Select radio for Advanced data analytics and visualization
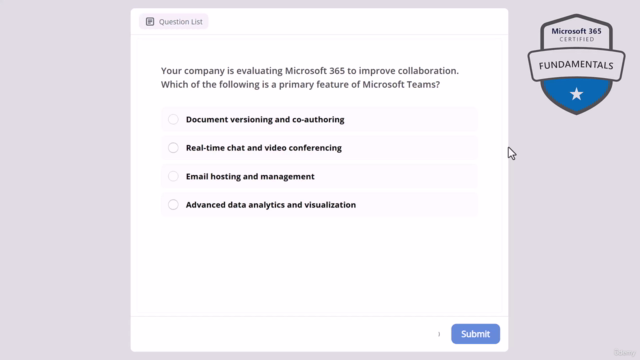Screen dimensions: 640x360 [x=173, y=204]
